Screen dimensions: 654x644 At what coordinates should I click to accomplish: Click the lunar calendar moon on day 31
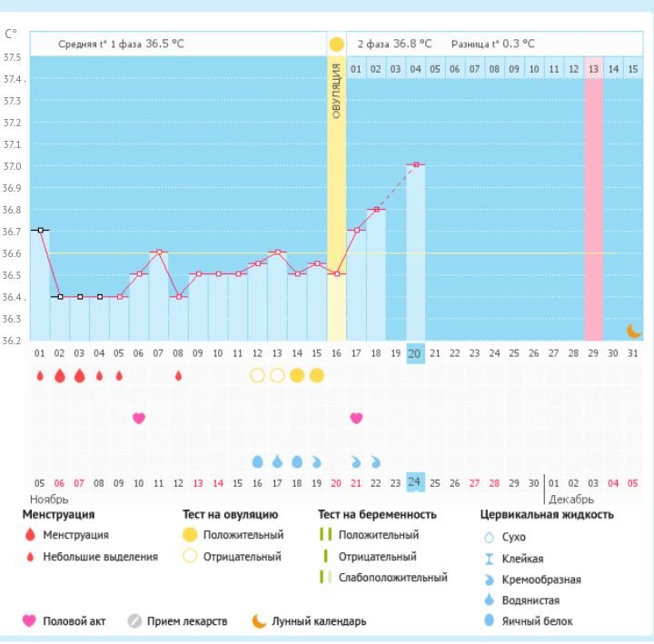[x=633, y=332]
